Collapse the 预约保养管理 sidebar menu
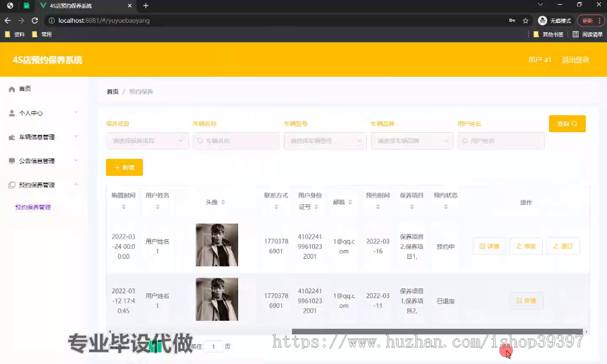The height and width of the screenshot is (364, 607). coord(43,185)
